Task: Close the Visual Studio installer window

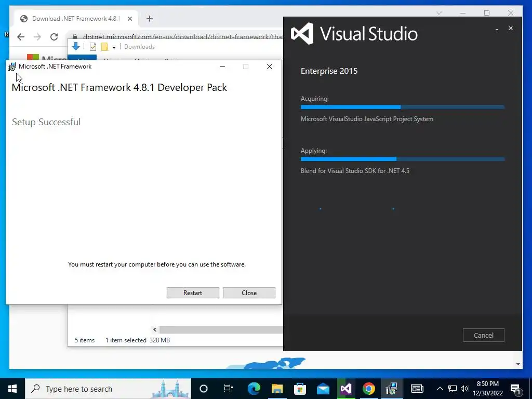Action: tap(511, 28)
